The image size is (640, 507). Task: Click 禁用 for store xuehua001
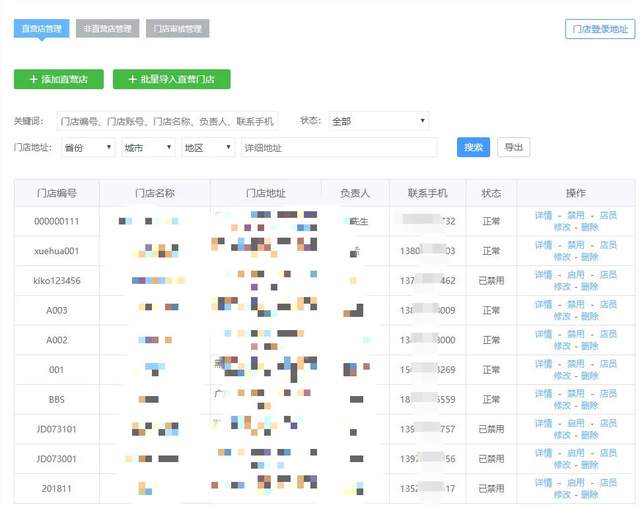tap(576, 245)
